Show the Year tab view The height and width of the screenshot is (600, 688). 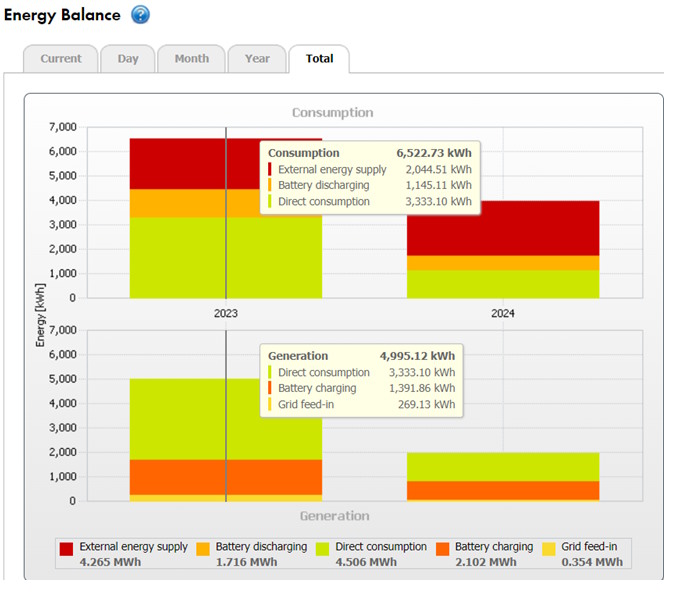pyautogui.click(x=257, y=59)
